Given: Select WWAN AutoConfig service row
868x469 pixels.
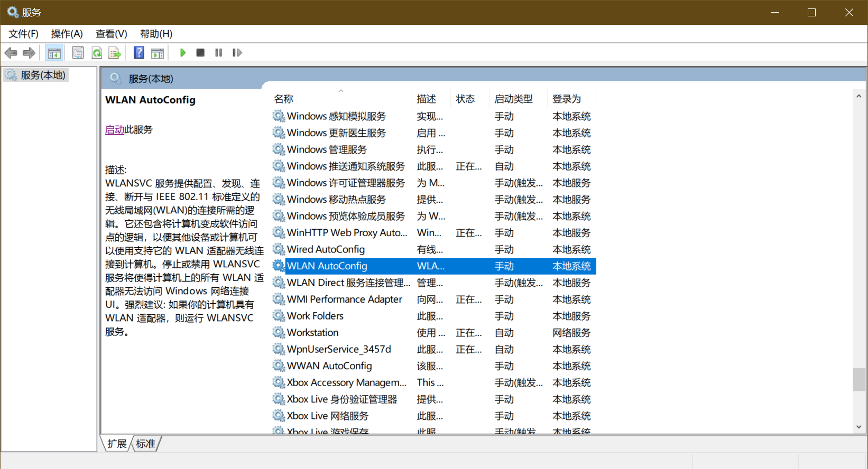Looking at the screenshot, I should [433, 366].
